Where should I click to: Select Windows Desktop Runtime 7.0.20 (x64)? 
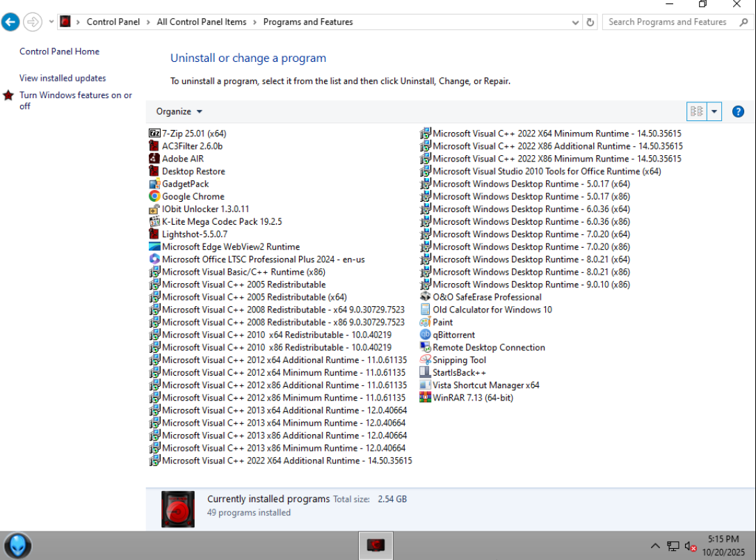pyautogui.click(x=526, y=234)
